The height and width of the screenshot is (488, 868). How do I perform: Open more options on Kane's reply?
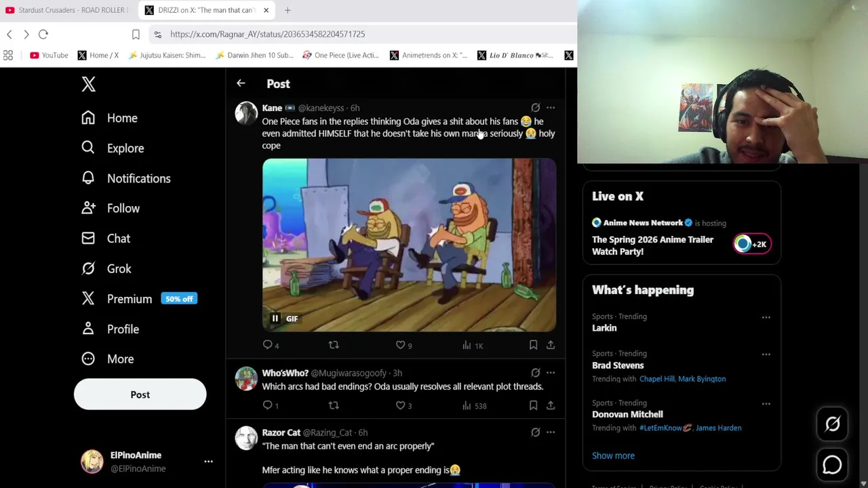pos(551,108)
